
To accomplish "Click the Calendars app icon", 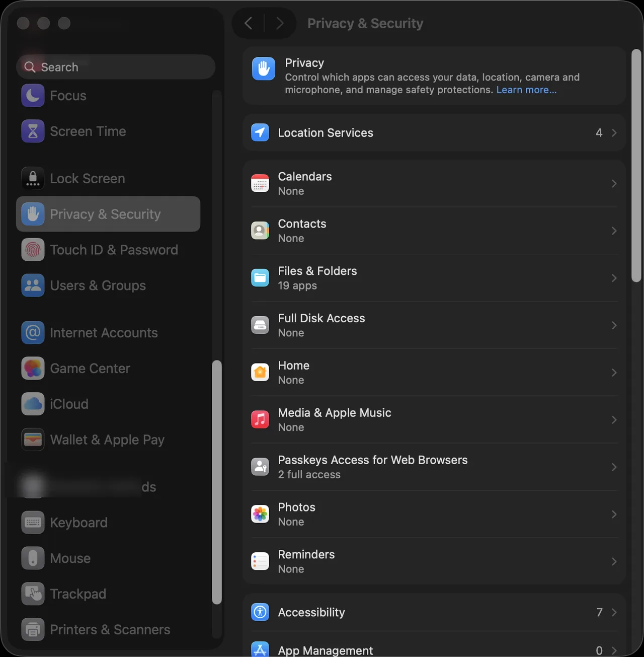I will (260, 184).
